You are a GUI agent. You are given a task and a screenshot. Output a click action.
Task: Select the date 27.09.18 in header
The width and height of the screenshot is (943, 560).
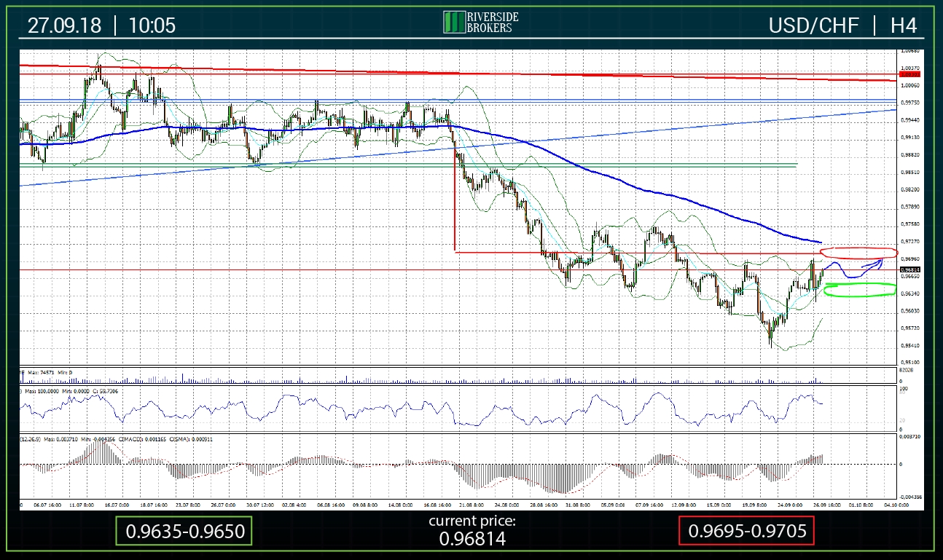66,25
